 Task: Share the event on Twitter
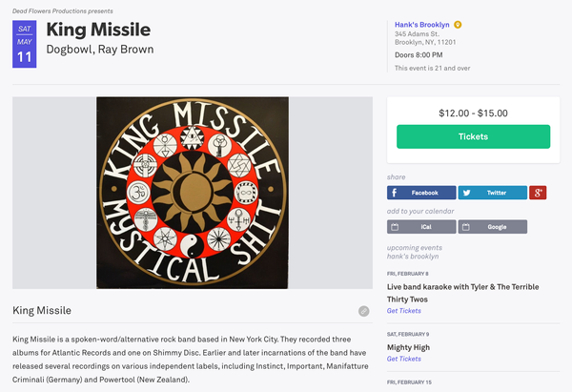point(492,193)
